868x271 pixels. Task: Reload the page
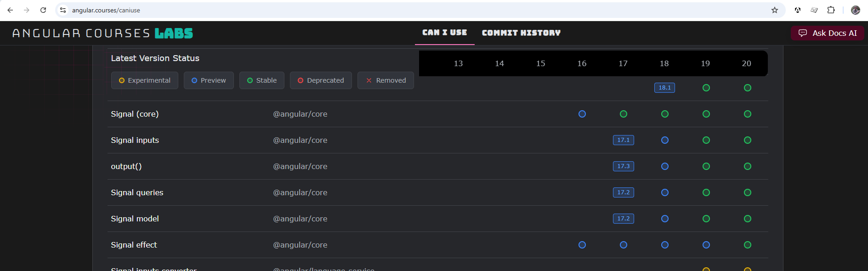pos(43,10)
